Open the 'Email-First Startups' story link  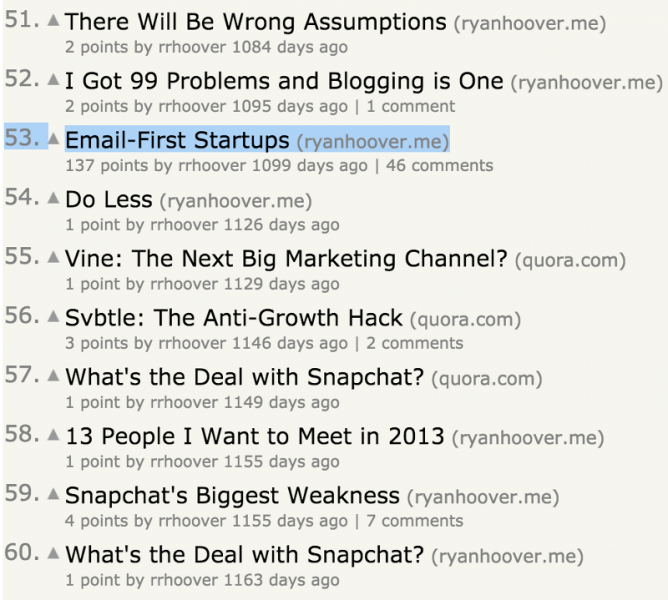(x=177, y=140)
